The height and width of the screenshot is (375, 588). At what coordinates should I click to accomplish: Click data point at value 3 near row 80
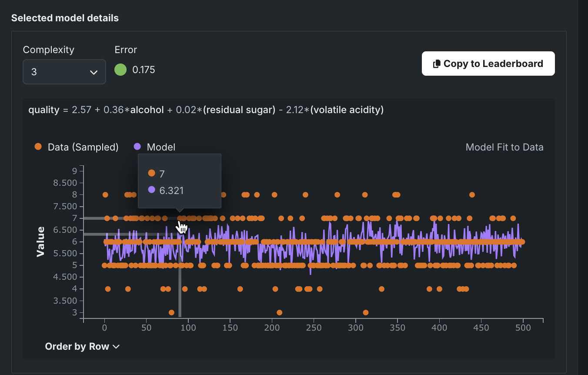(x=171, y=312)
